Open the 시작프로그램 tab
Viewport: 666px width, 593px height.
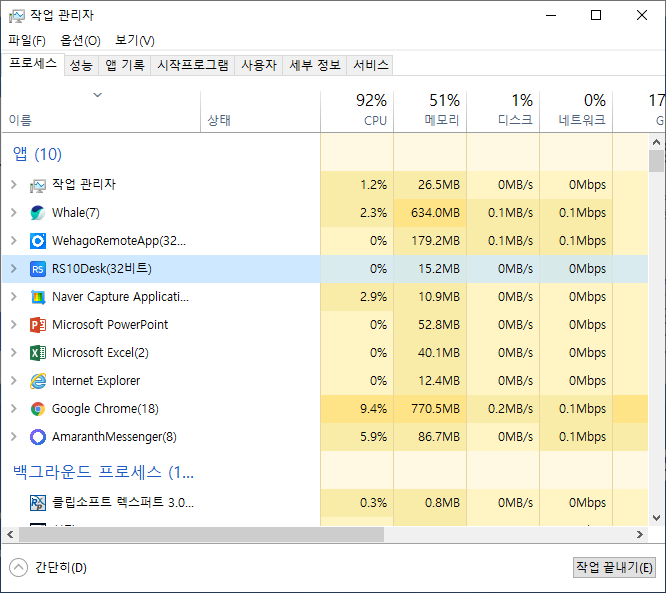point(193,65)
